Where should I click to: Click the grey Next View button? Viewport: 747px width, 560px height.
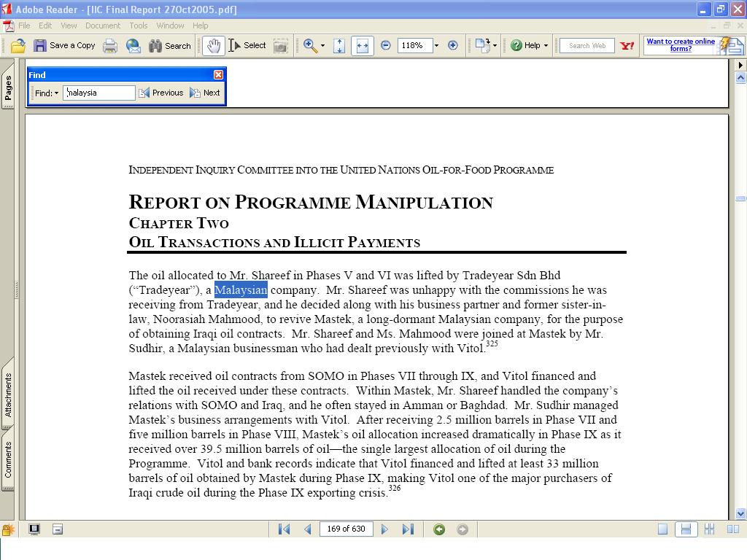pyautogui.click(x=462, y=529)
